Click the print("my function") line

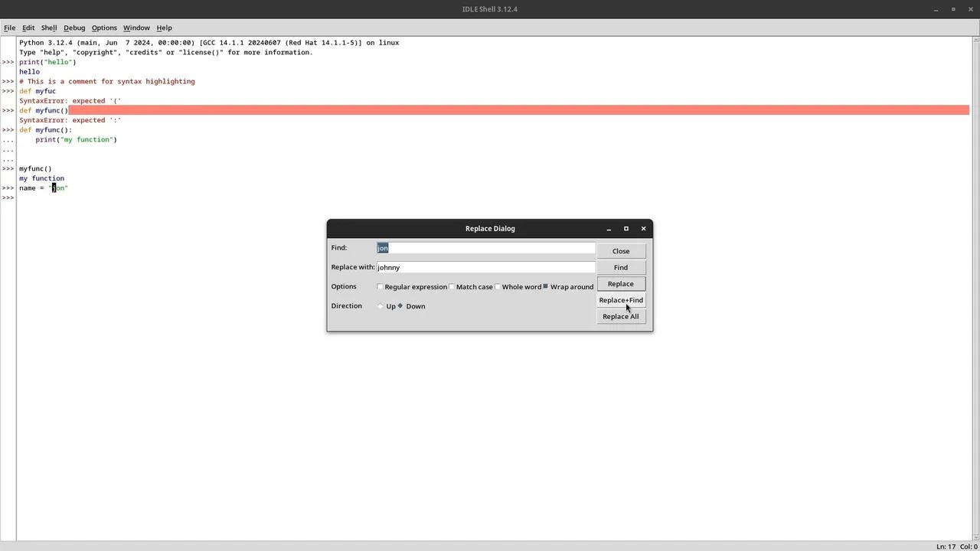click(x=76, y=140)
